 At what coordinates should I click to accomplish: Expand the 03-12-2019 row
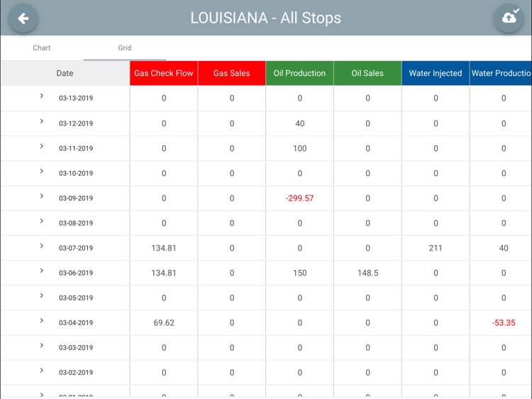(x=42, y=121)
